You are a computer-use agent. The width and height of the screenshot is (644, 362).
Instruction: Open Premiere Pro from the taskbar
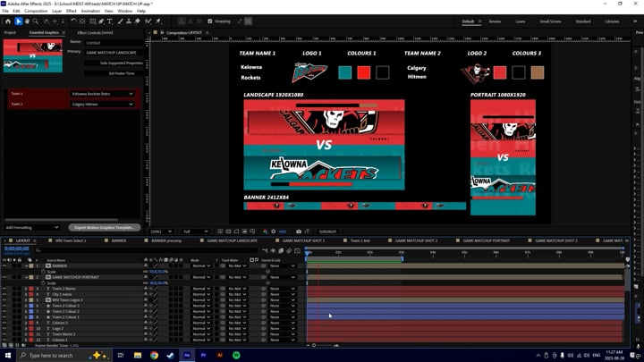tap(203, 356)
